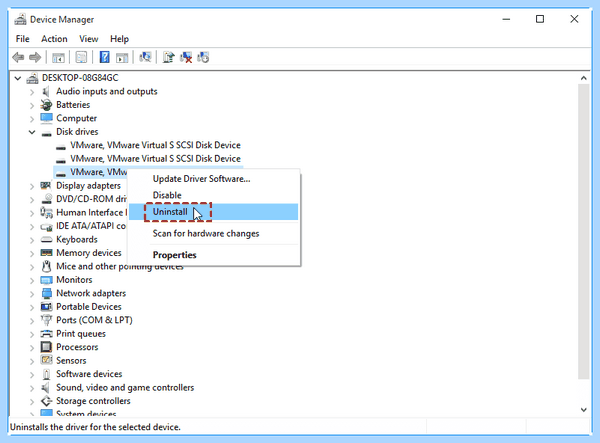Image resolution: width=600 pixels, height=443 pixels.
Task: Open the Help menu
Action: (119, 39)
